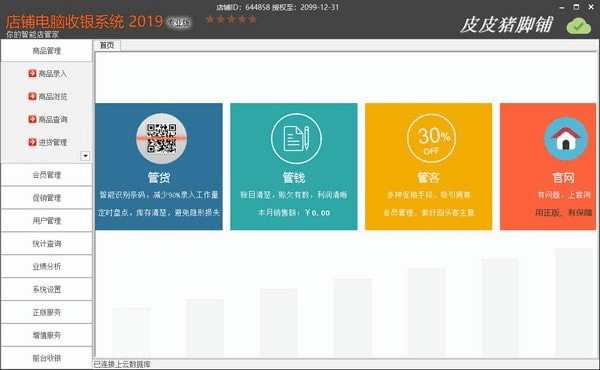The image size is (600, 370).
Task: Click red arrow icon beside 商品浏览
Action: (32, 96)
